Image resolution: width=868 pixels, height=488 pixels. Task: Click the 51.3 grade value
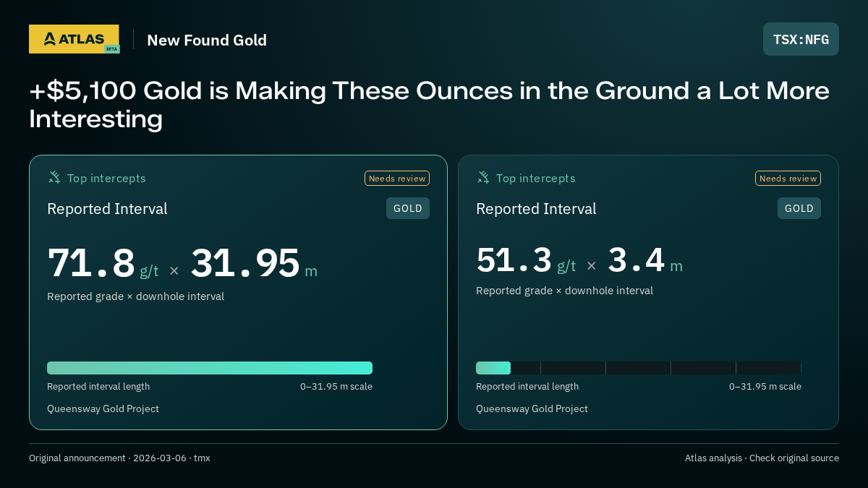pos(514,260)
